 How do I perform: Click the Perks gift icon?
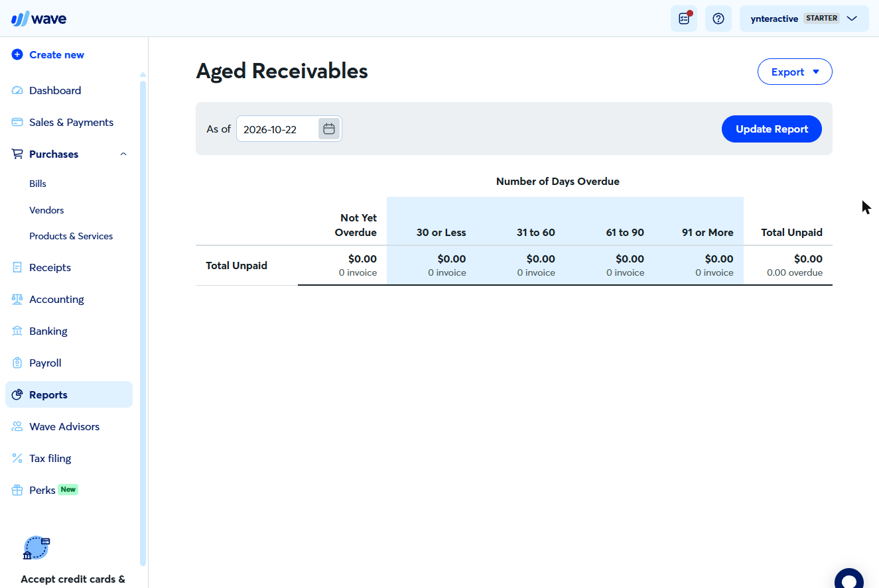[17, 491]
